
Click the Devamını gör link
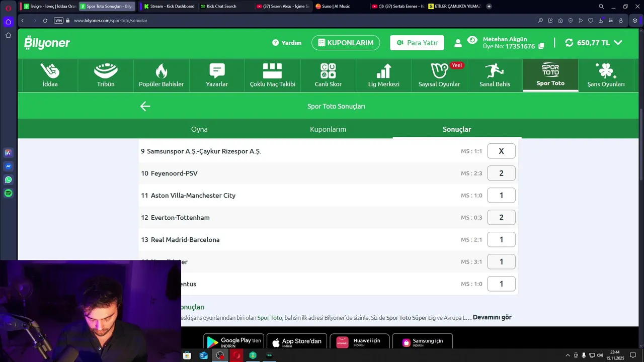(x=492, y=317)
